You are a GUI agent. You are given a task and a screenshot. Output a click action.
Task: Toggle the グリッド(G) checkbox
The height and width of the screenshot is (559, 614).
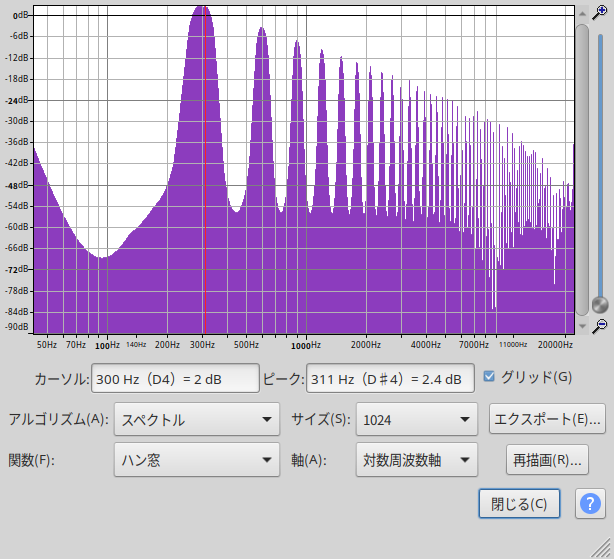489,377
